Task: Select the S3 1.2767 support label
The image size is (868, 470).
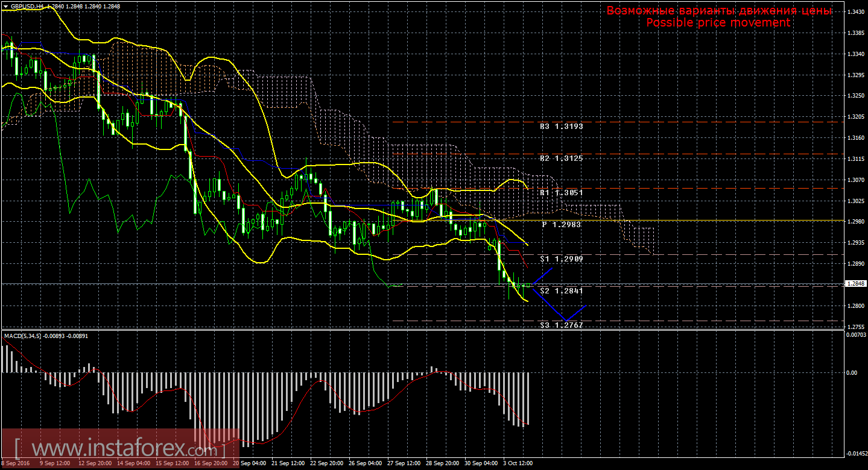Action: (x=561, y=325)
